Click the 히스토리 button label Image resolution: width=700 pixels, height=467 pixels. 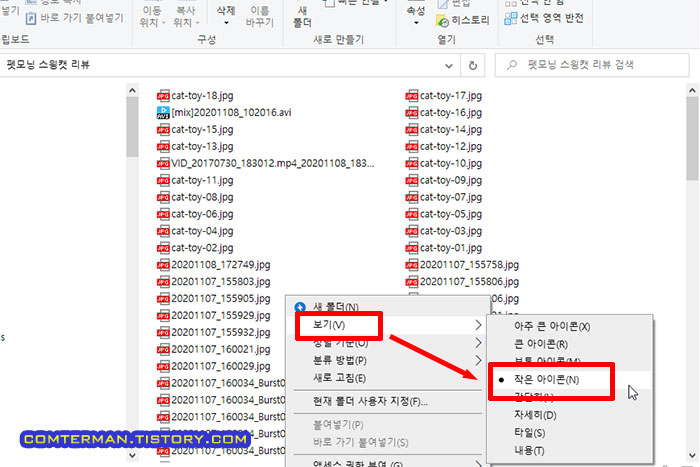click(x=470, y=21)
